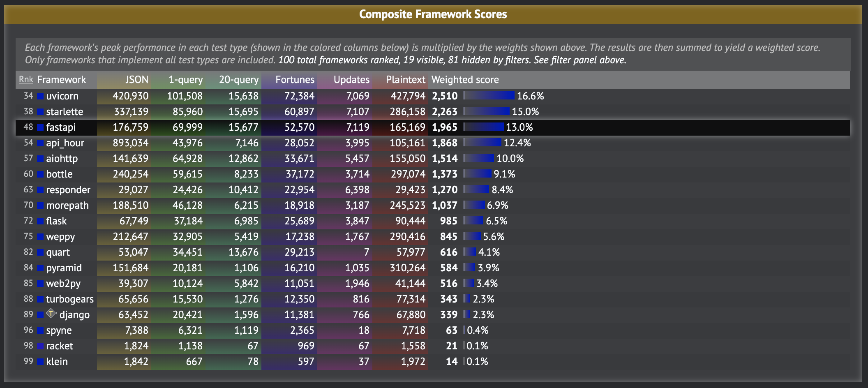The height and width of the screenshot is (388, 868).
Task: Click the blue square icon beside morepath
Action: coord(40,206)
